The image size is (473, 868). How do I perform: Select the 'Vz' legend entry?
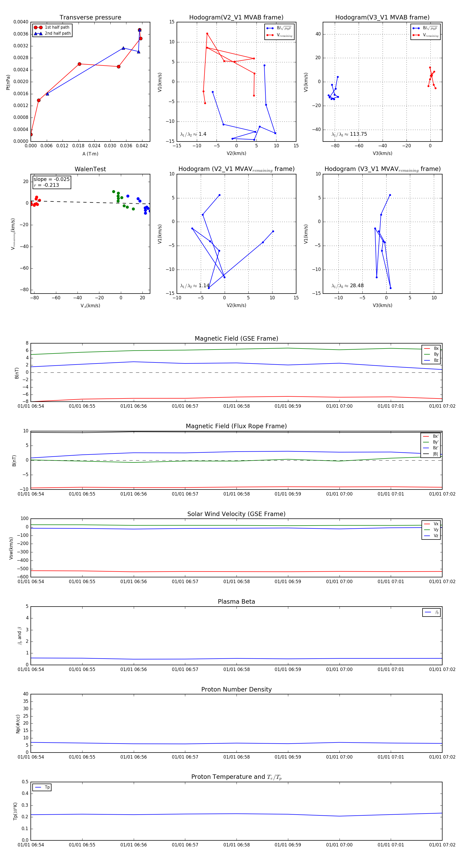(431, 536)
